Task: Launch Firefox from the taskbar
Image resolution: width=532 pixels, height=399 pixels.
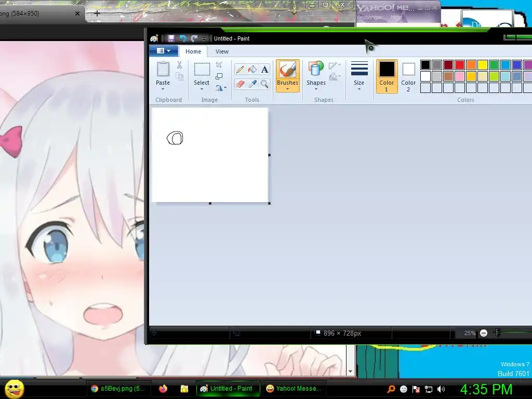Action: (163, 389)
